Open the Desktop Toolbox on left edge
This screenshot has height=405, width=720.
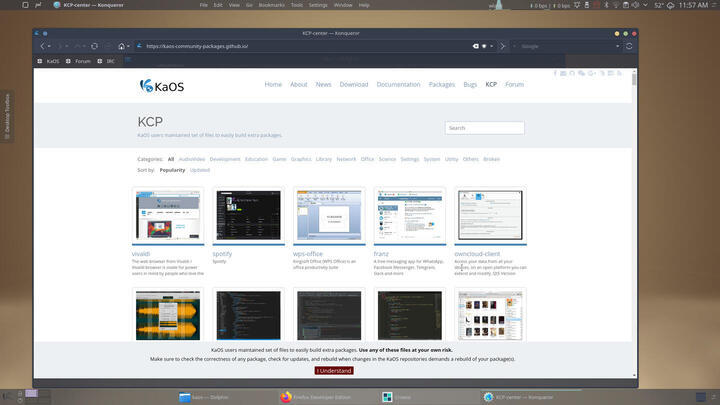[x=7, y=116]
